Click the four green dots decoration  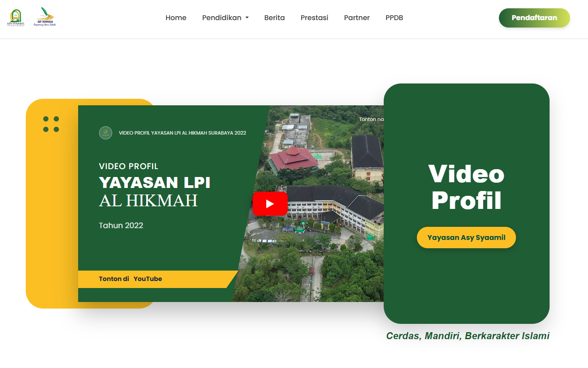click(x=51, y=124)
